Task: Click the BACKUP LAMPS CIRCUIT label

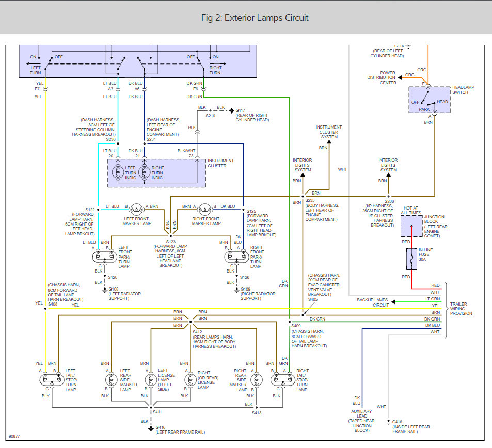Action: pyautogui.click(x=372, y=302)
